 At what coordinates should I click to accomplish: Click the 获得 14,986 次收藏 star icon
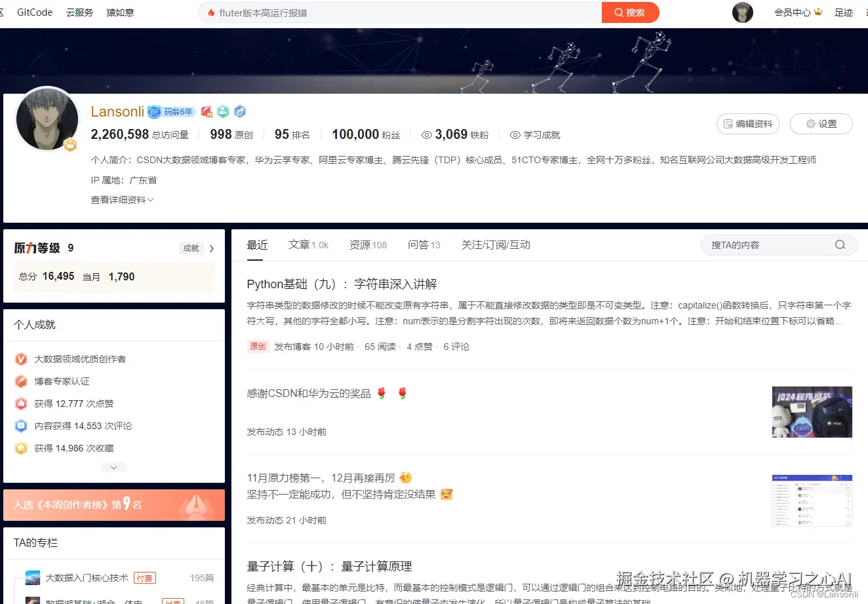coord(21,448)
